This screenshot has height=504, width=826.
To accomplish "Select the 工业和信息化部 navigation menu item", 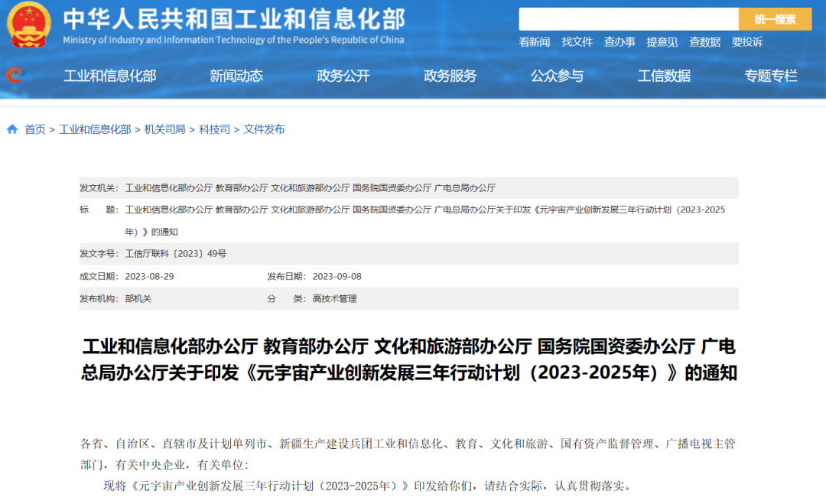I will pos(110,76).
